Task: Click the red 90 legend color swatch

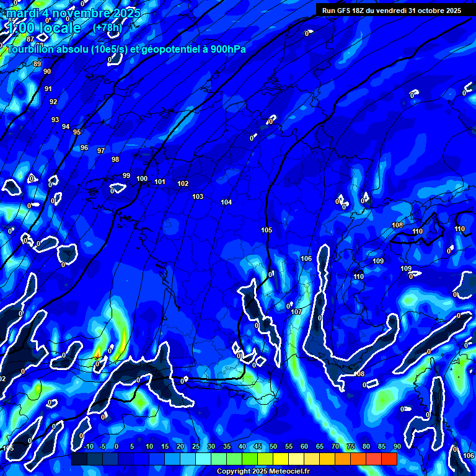Action: 389,459
